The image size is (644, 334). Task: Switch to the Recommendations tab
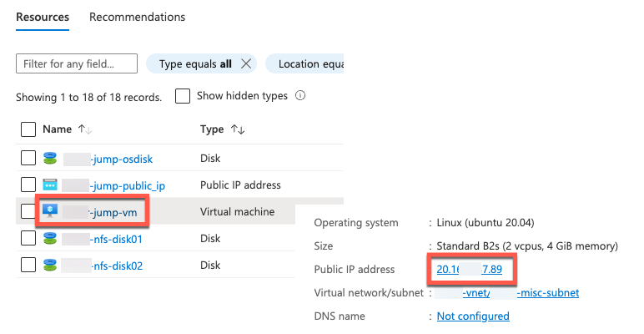(x=137, y=18)
